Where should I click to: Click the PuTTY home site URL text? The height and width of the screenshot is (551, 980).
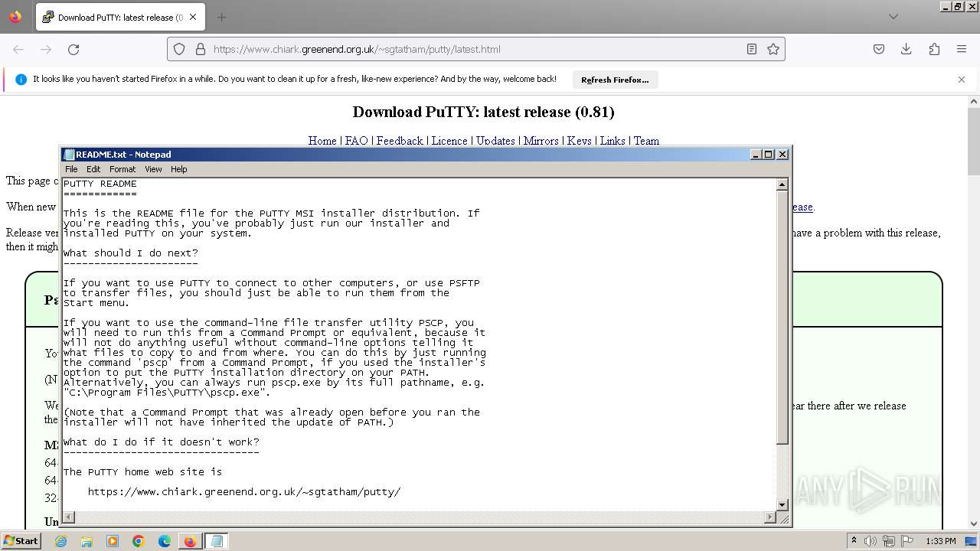(x=244, y=492)
